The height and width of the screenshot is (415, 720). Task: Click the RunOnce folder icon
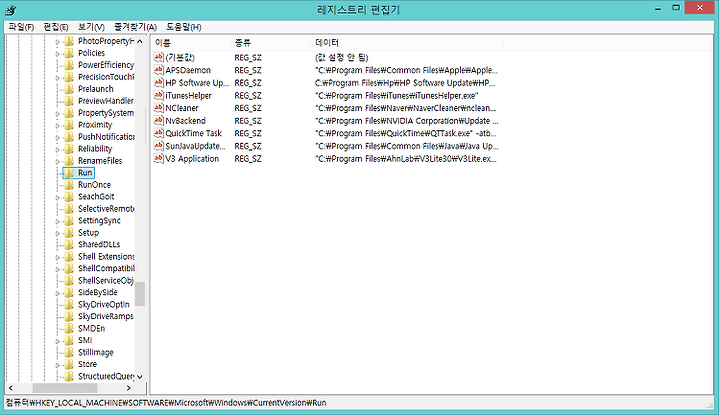point(69,185)
